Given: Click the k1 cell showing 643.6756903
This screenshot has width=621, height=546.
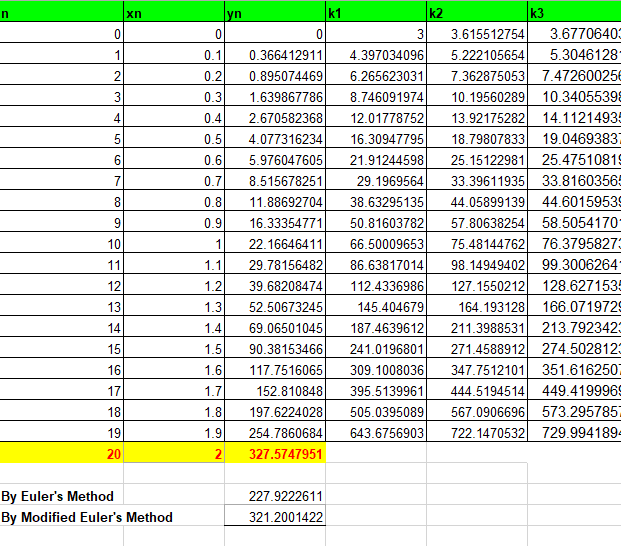Looking at the screenshot, I should (x=376, y=432).
